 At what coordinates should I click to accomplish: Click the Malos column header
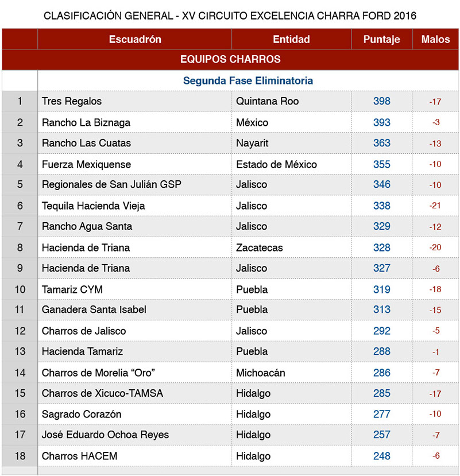click(x=435, y=39)
